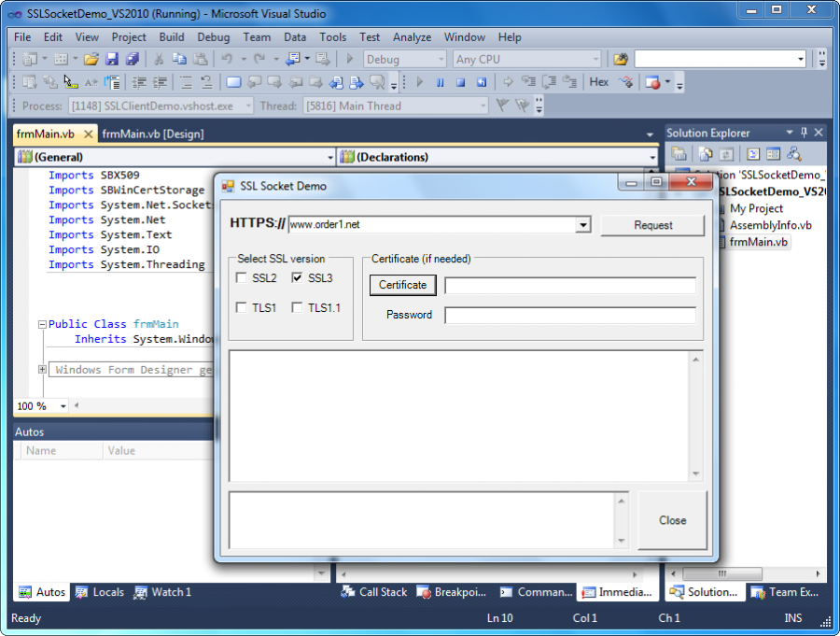Image resolution: width=840 pixels, height=636 pixels.
Task: Click the Step Over icon
Action: (549, 82)
